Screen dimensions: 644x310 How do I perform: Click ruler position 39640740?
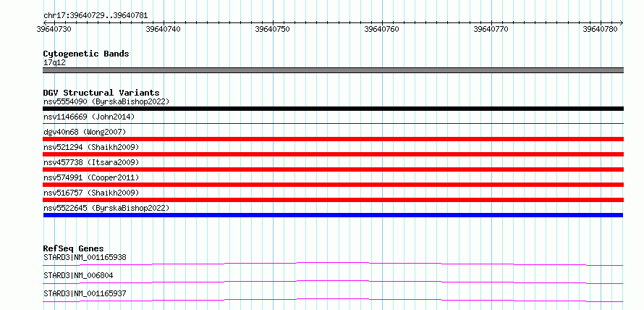click(x=163, y=29)
